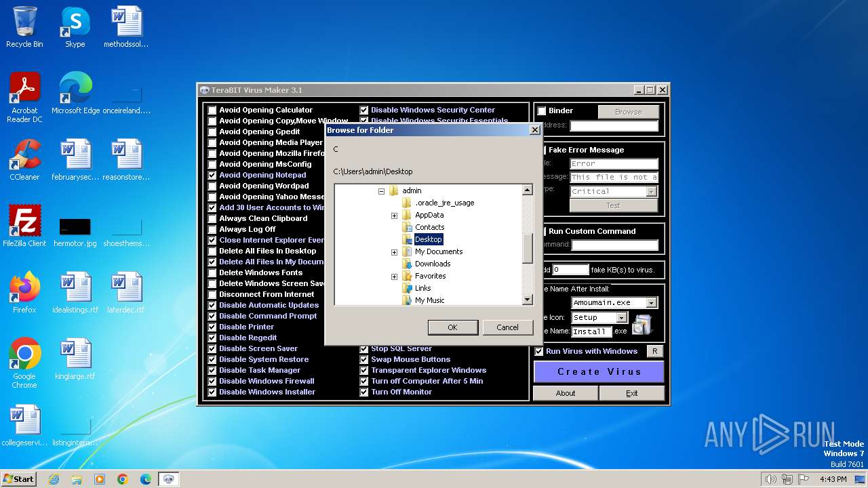
Task: Open Windows Media Player taskbar icon
Action: point(100,479)
